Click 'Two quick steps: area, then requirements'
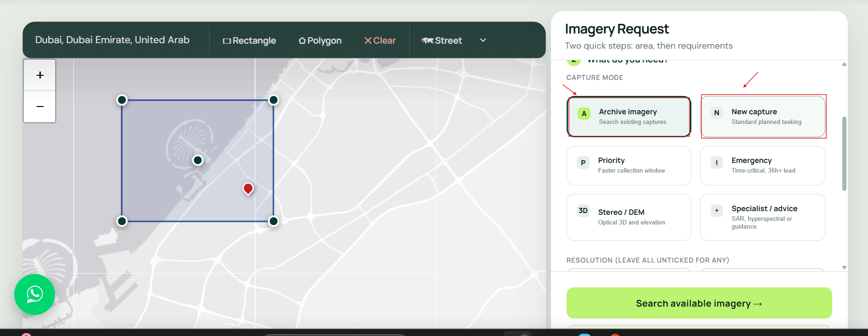Viewport: 868px width, 336px height. [x=649, y=46]
